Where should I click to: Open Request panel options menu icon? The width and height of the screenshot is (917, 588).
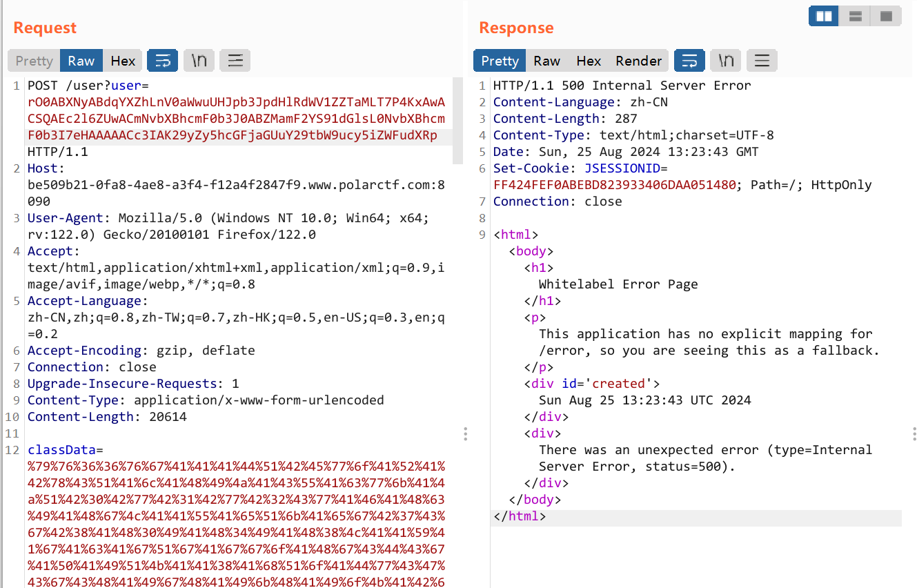(x=235, y=61)
